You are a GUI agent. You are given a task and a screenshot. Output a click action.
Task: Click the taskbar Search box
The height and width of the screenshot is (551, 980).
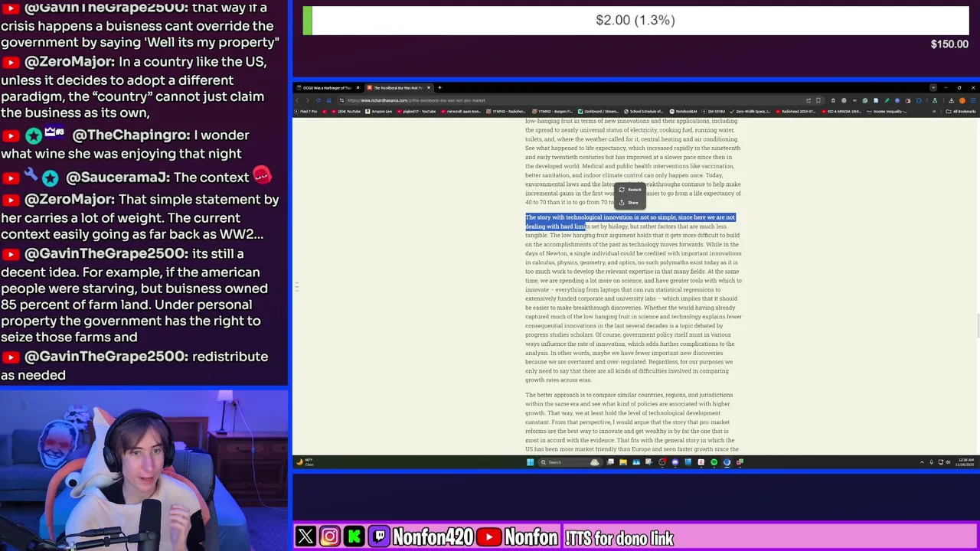tap(571, 462)
